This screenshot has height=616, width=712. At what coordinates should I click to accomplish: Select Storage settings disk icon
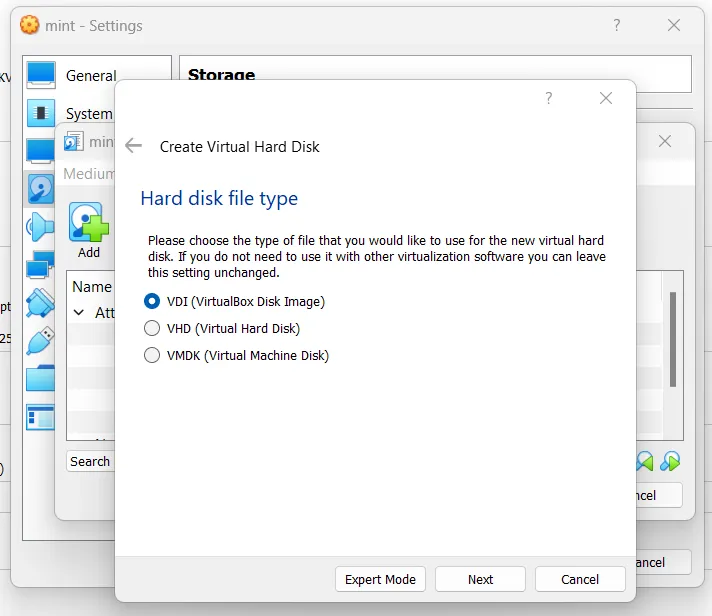pyautogui.click(x=40, y=188)
